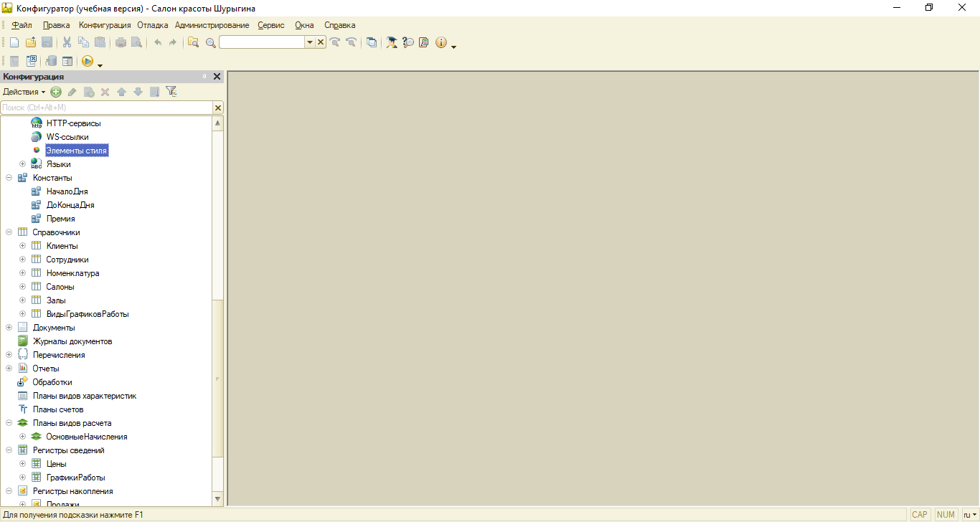The height and width of the screenshot is (522, 980).
Task: Open the Отладка menu
Action: pyautogui.click(x=153, y=25)
